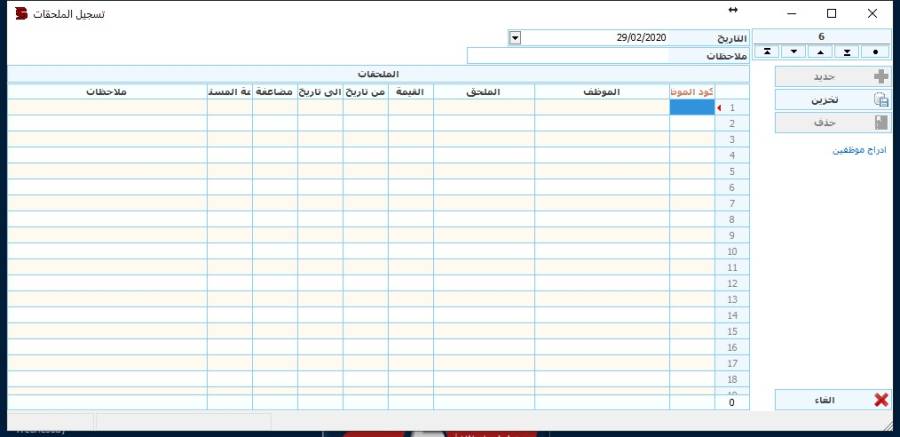900x437 pixels.
Task: Click the red X icon on الغاء
Action: pos(881,400)
